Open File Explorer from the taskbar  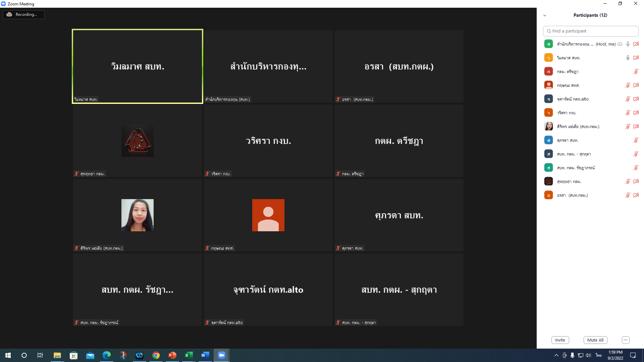(57, 355)
